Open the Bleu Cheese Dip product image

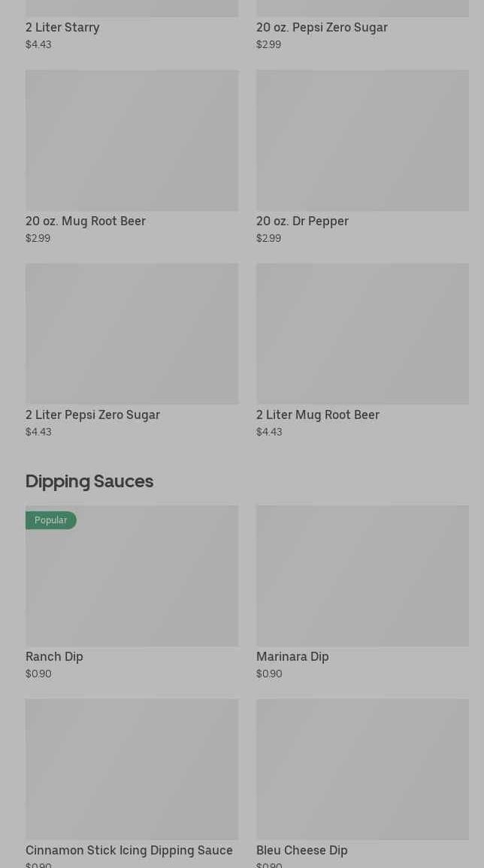tap(362, 770)
